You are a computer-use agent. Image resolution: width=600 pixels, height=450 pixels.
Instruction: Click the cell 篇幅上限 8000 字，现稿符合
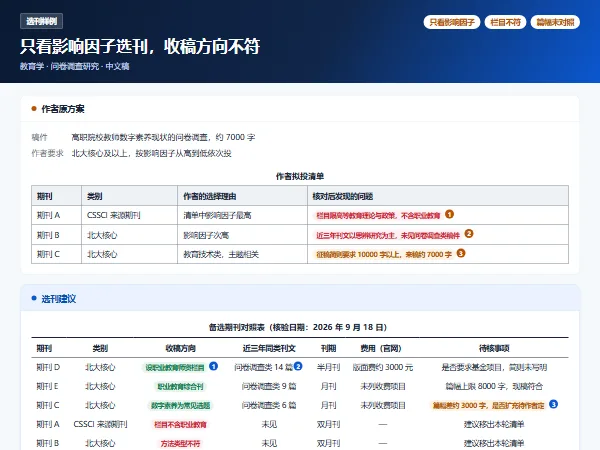494,386
